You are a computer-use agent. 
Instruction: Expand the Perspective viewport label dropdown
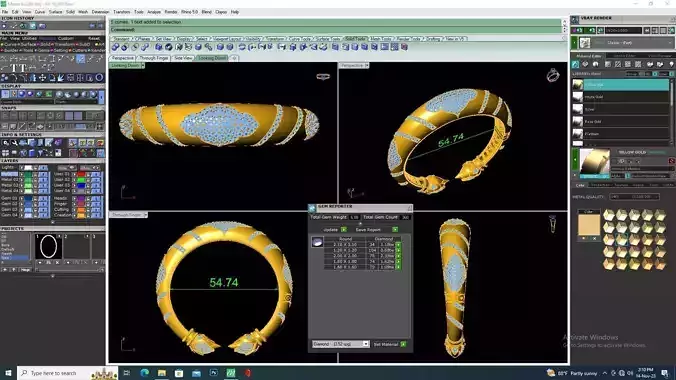point(366,66)
